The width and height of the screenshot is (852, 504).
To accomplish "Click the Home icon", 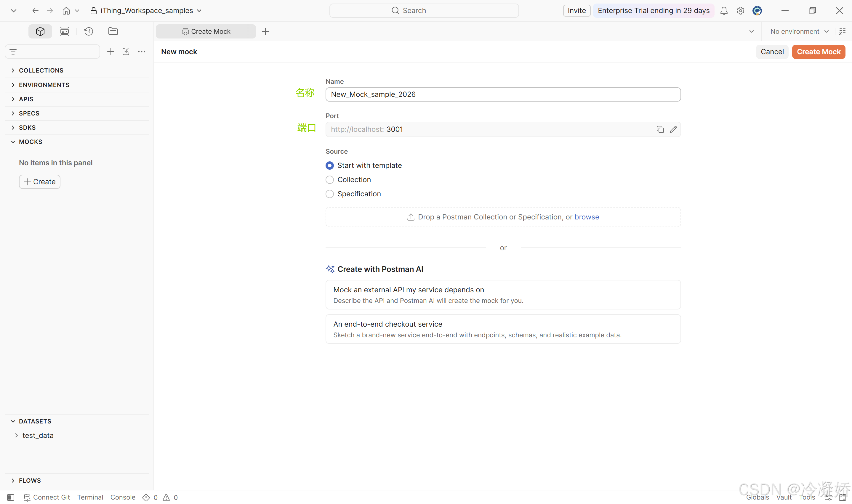I will click(x=66, y=11).
